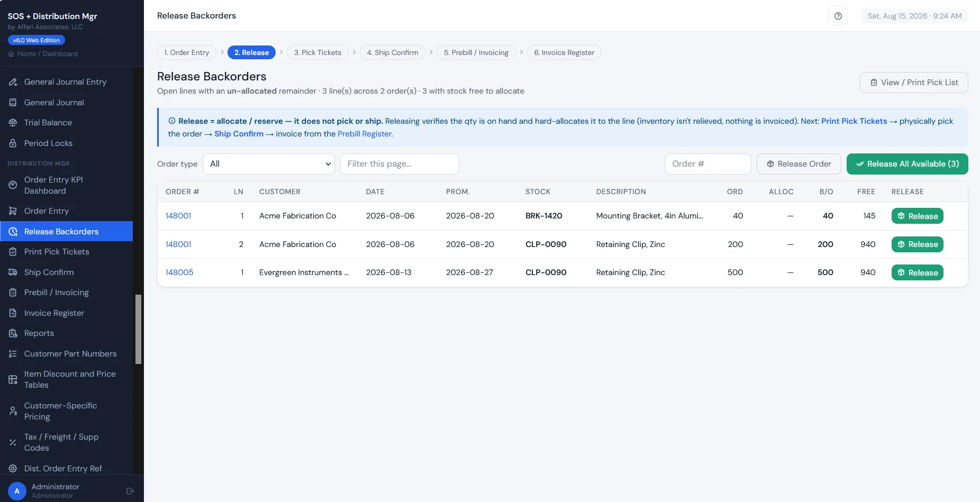Open the Ship Confirm link in banner
The width and height of the screenshot is (980, 502).
tap(239, 134)
